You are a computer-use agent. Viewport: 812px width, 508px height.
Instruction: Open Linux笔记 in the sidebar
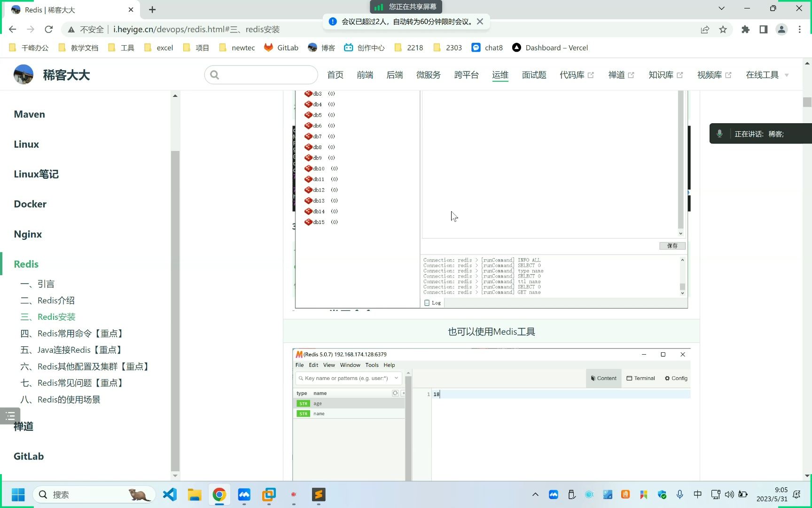click(36, 174)
